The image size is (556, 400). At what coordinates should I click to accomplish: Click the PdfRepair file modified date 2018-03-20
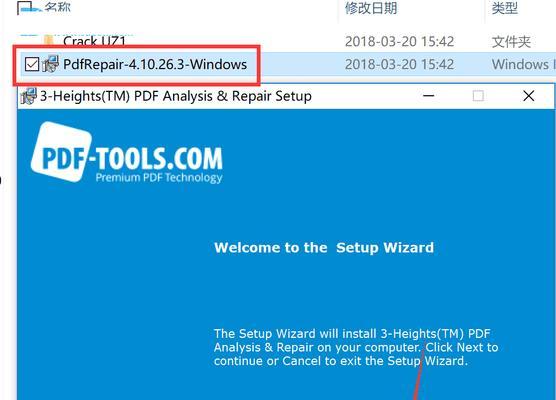399,64
